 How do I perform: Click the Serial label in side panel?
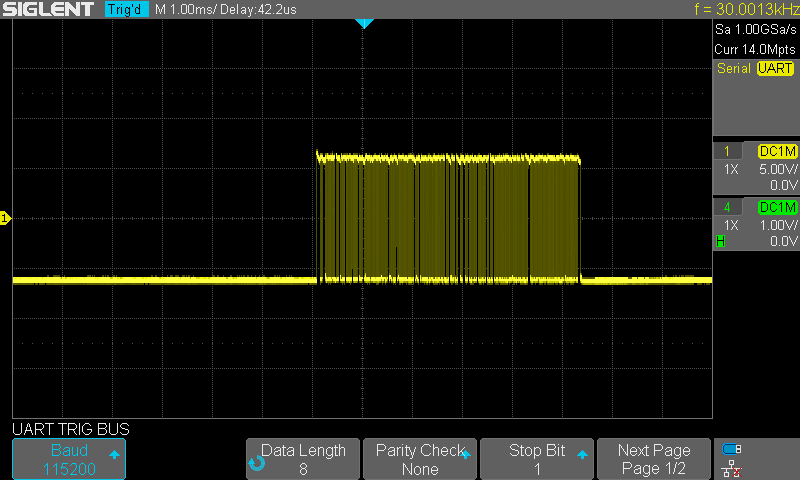tap(734, 68)
